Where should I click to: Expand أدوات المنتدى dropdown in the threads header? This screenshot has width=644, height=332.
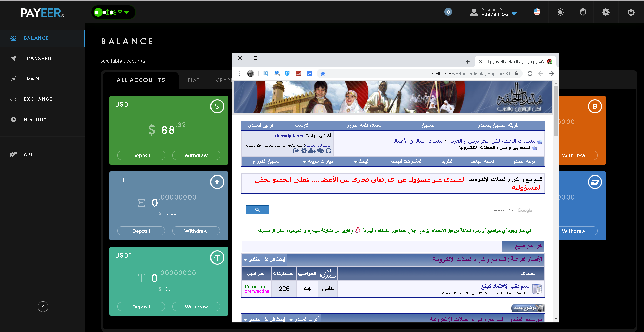point(304,319)
